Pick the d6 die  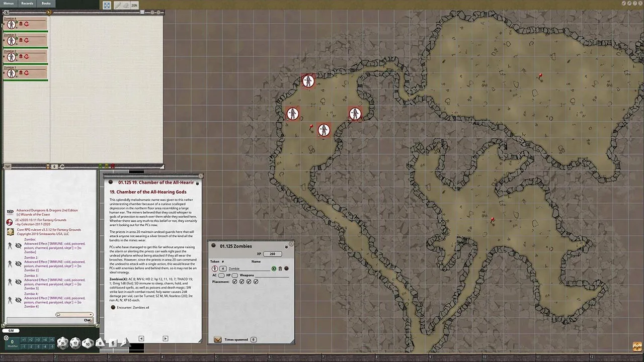pyautogui.click(x=113, y=343)
